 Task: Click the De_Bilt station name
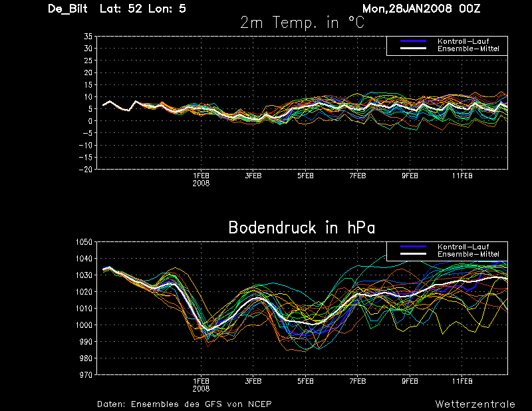tap(69, 9)
